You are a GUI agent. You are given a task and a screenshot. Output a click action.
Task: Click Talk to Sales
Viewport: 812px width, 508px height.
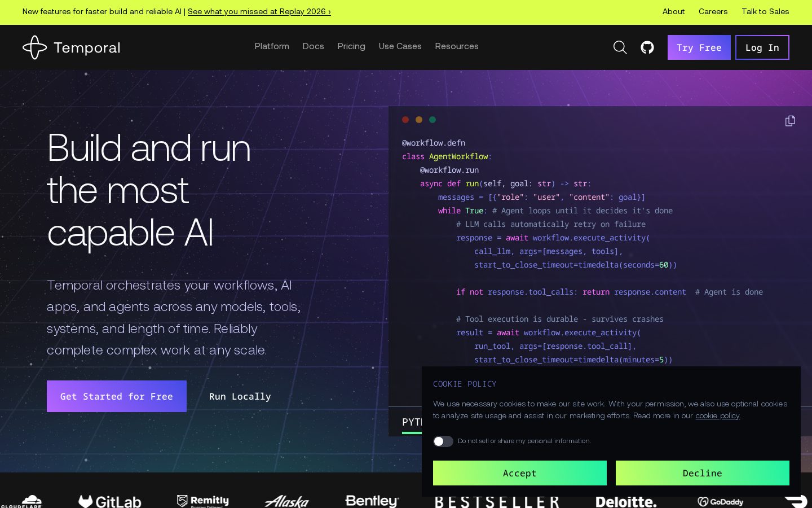pos(765,11)
